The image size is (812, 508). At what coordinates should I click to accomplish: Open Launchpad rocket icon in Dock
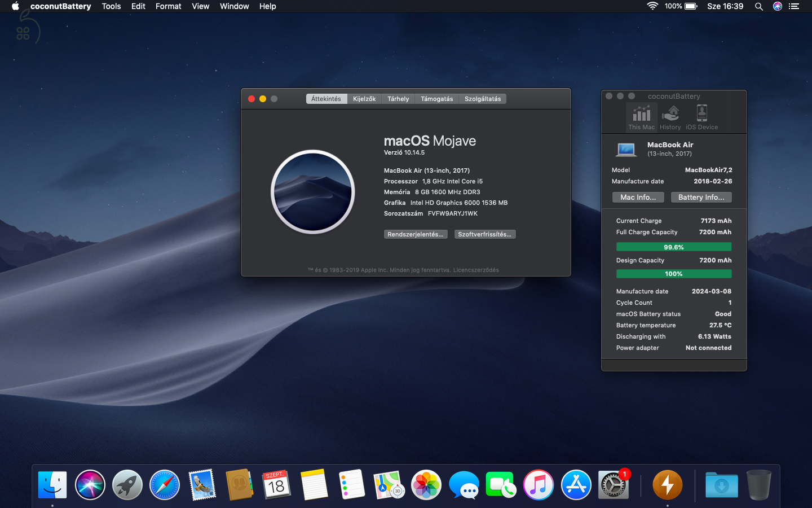(127, 485)
